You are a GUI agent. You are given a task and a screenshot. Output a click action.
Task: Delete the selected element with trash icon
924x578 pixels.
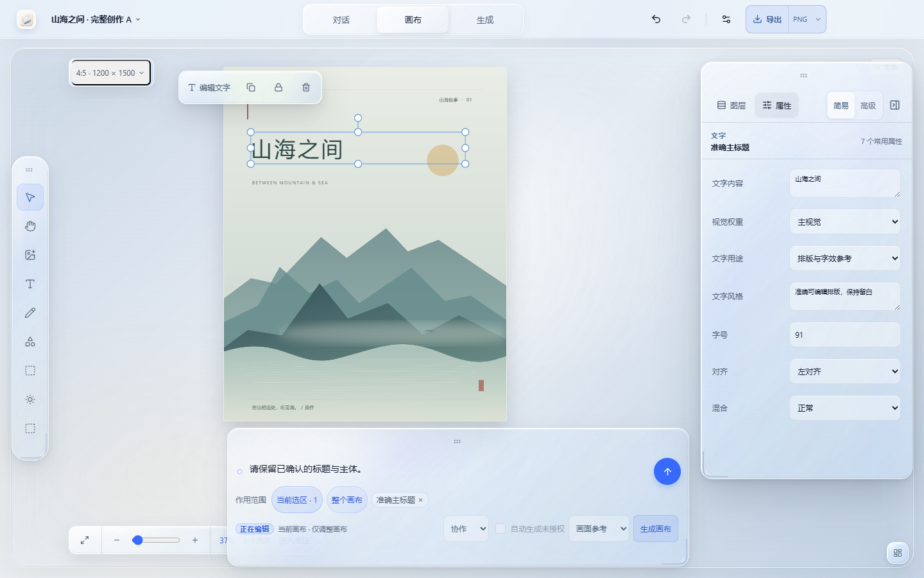(x=306, y=87)
